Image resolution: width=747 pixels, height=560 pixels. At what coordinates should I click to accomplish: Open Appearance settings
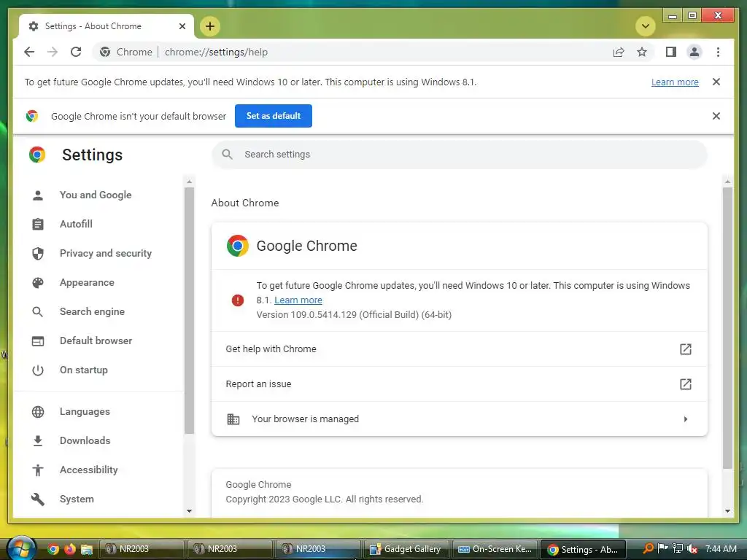coord(87,282)
